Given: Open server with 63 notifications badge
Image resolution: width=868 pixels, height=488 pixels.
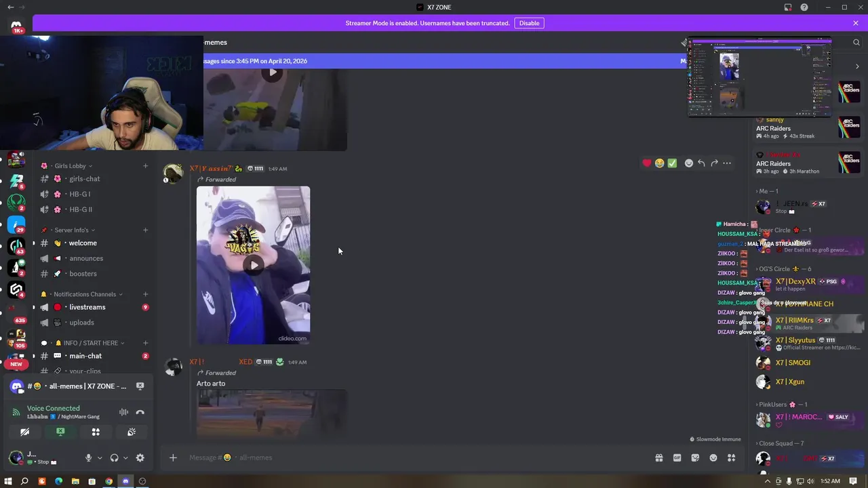Looking at the screenshot, I should coord(16,245).
